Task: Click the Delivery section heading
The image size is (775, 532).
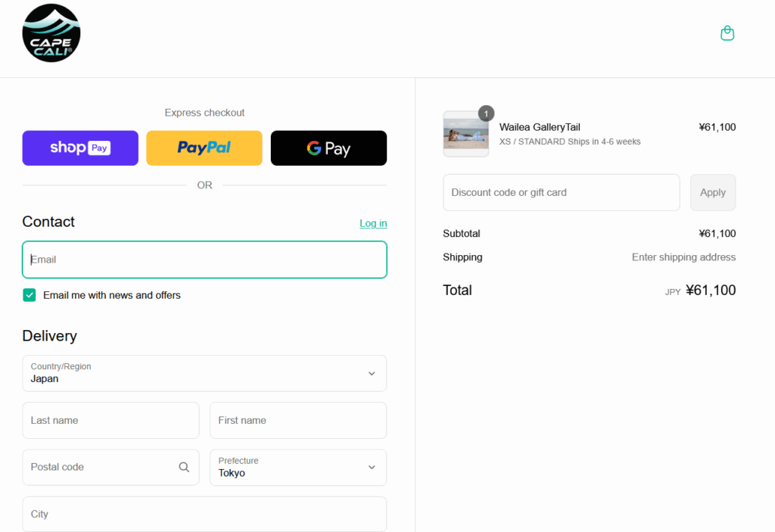Action: (x=49, y=336)
